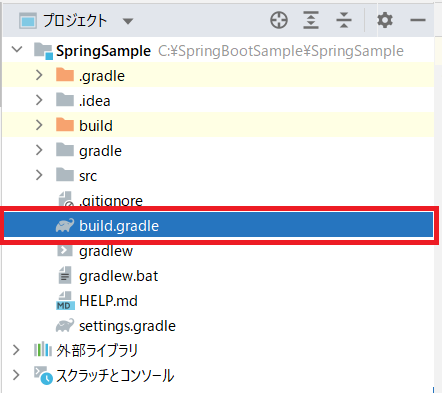Viewport: 442px width, 393px height.
Task: Click the Expand All icon in project toolbar
Action: click(x=311, y=20)
